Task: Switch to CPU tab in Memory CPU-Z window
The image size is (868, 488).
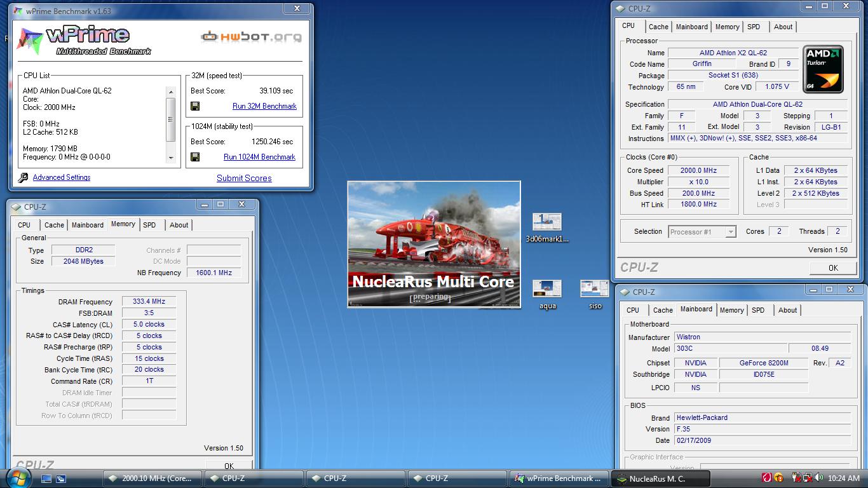Action: (x=24, y=225)
